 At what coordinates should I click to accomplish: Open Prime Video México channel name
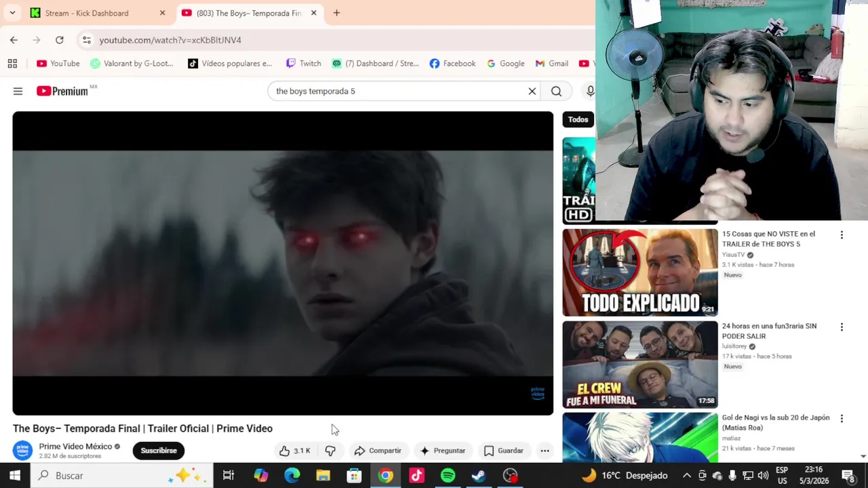[75, 447]
